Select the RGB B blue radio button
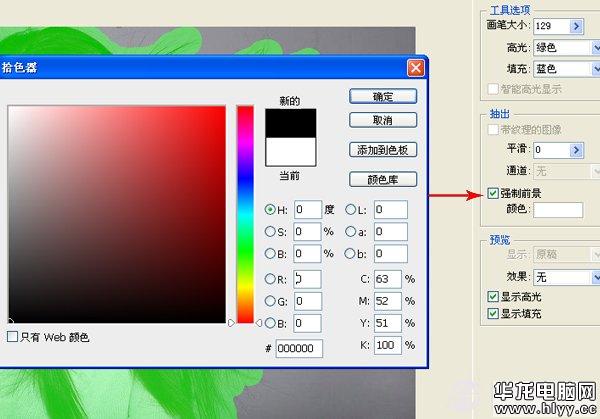This screenshot has height=419, width=600. (x=270, y=323)
